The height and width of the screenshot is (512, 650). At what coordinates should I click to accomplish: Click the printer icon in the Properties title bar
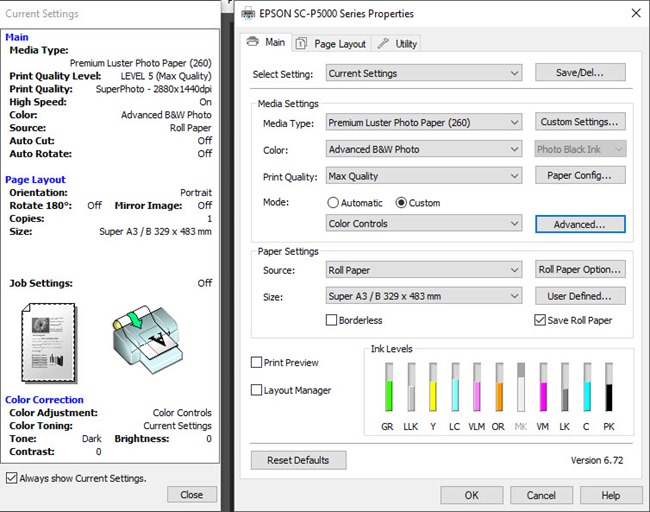[248, 13]
